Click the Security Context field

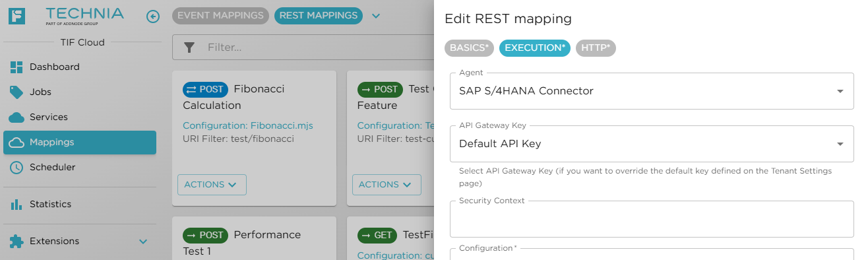coord(652,219)
